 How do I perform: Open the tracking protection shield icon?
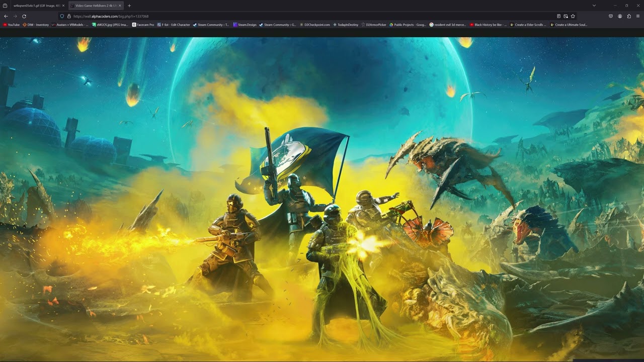click(62, 16)
